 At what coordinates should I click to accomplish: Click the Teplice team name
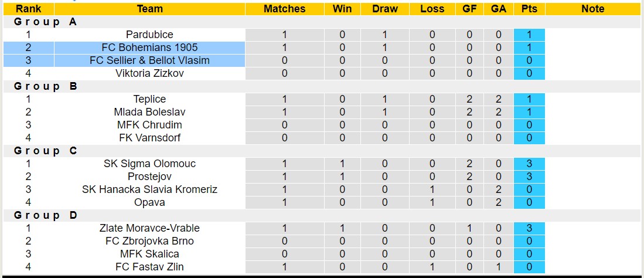149,99
